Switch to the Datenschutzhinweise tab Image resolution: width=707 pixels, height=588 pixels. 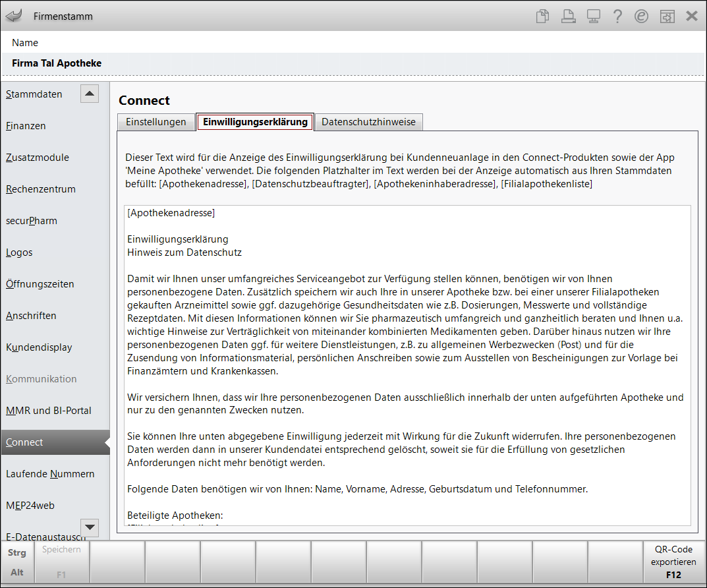(368, 122)
